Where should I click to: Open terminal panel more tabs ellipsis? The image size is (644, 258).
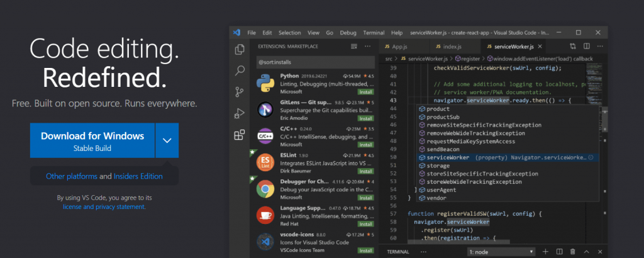(x=423, y=252)
